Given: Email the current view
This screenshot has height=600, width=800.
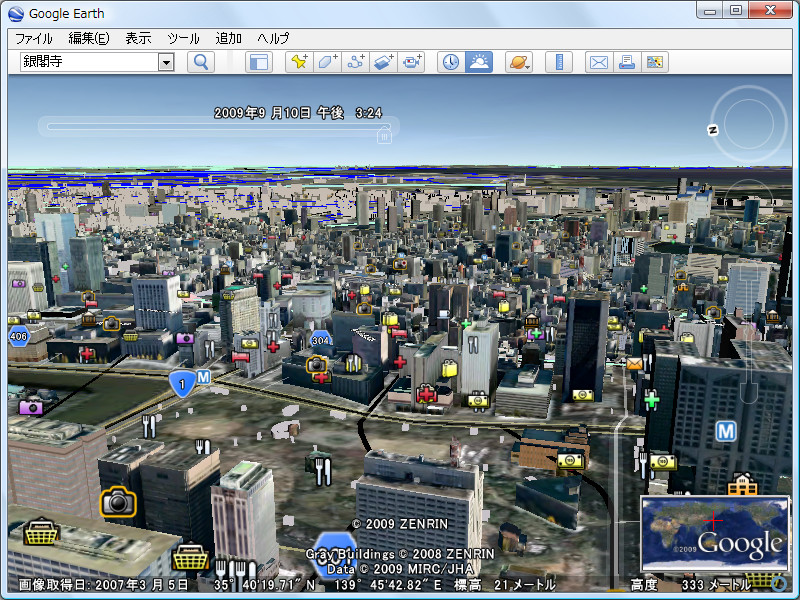Looking at the screenshot, I should pyautogui.click(x=598, y=62).
